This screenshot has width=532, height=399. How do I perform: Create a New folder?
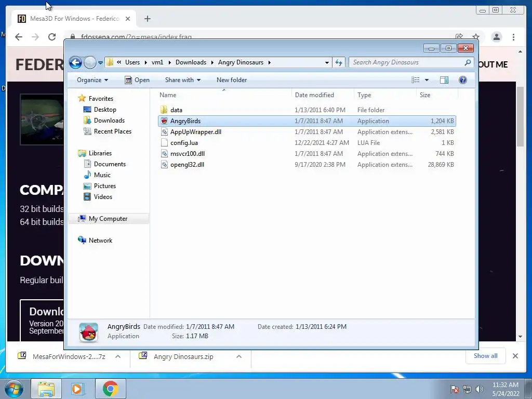(x=232, y=80)
